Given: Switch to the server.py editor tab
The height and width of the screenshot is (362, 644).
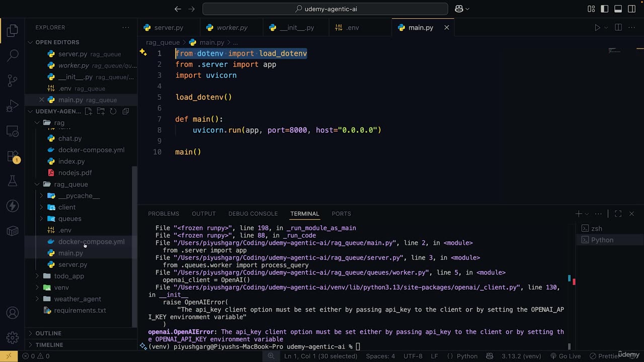Looking at the screenshot, I should coord(169,28).
